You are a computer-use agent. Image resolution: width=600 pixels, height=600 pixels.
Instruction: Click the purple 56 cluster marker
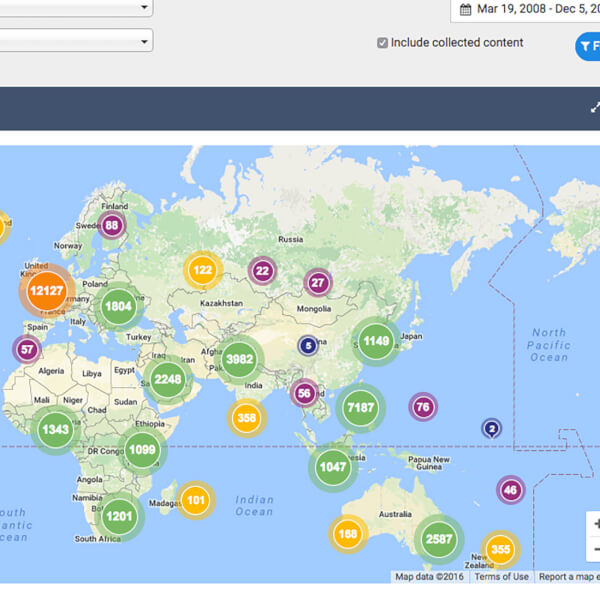[304, 393]
